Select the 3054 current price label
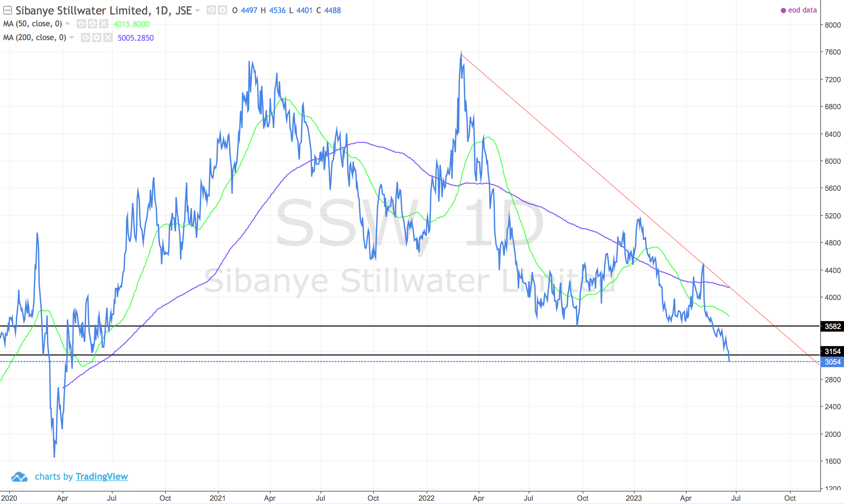 coord(832,362)
